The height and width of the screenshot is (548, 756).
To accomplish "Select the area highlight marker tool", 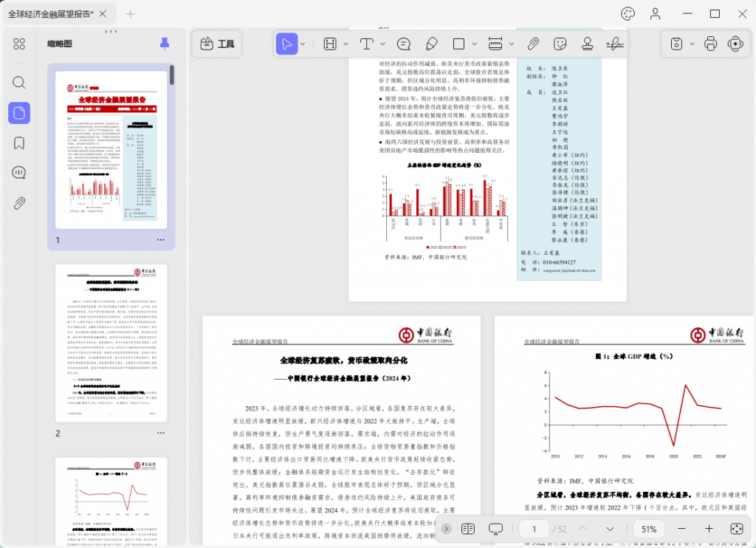I will tap(495, 44).
